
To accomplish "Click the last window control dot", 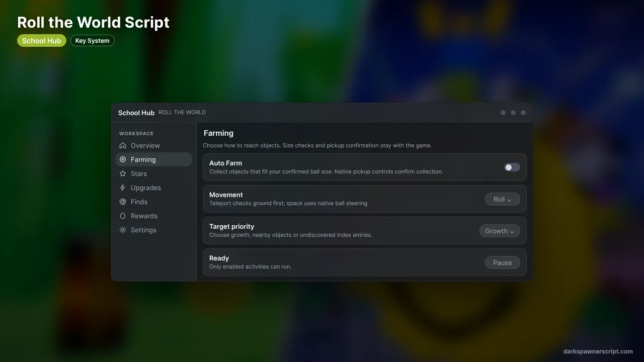I will click(523, 113).
